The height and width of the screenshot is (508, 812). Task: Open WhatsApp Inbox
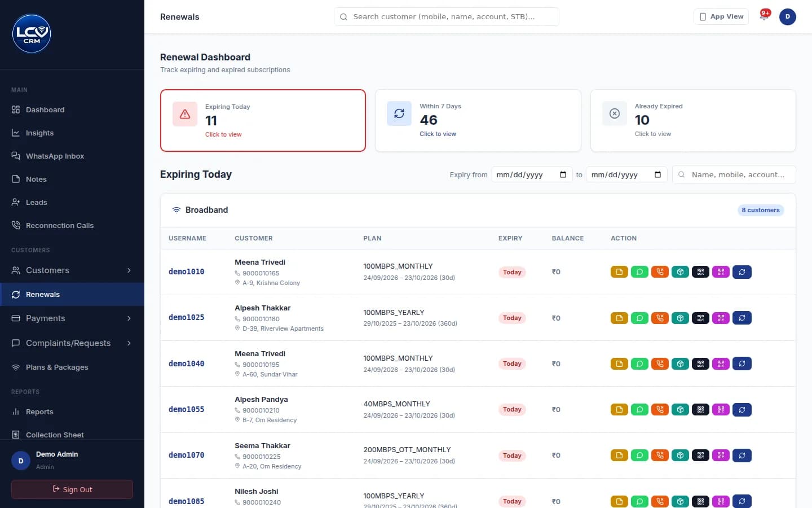tap(72, 156)
